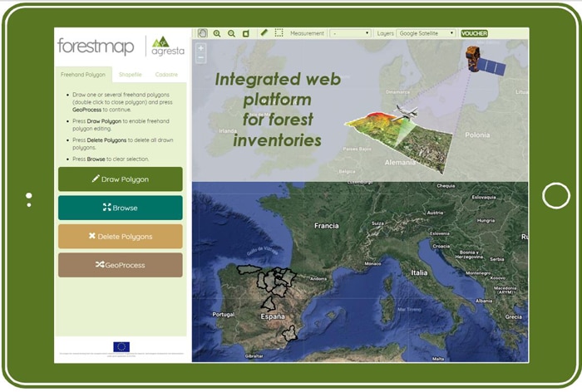Select the zoom-to-extent box tool
This screenshot has width=582, height=392.
245,33
